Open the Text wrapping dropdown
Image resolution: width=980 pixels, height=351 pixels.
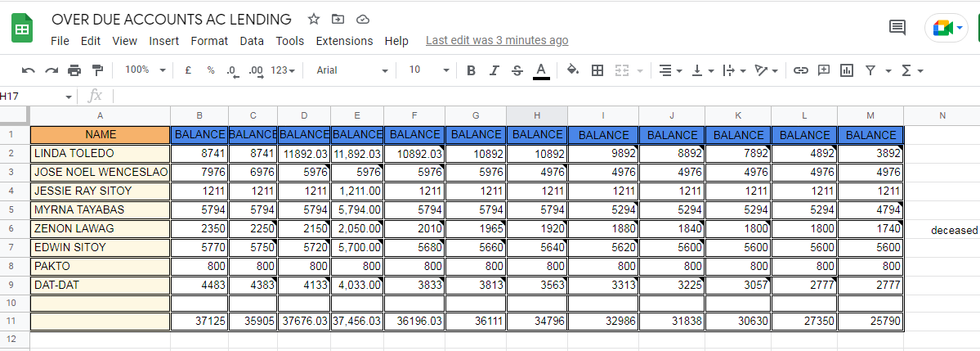(734, 70)
